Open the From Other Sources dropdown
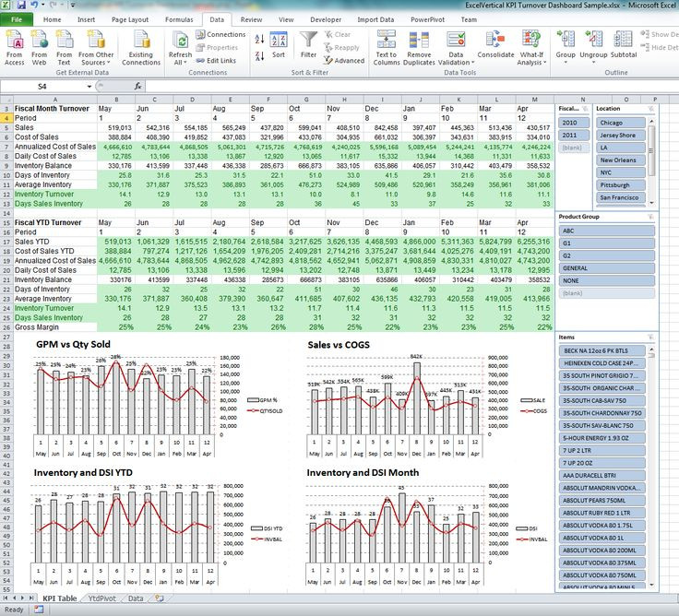The image size is (679, 616). click(96, 48)
